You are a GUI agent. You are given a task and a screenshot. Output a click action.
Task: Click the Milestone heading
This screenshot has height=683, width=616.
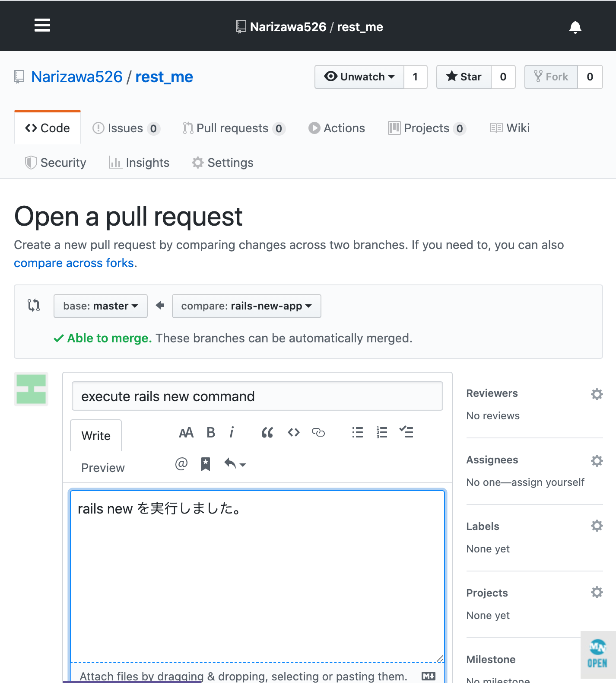coord(491,660)
